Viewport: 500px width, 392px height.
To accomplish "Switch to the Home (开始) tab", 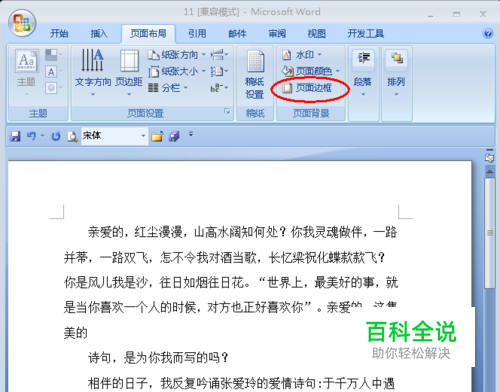I will (x=59, y=34).
